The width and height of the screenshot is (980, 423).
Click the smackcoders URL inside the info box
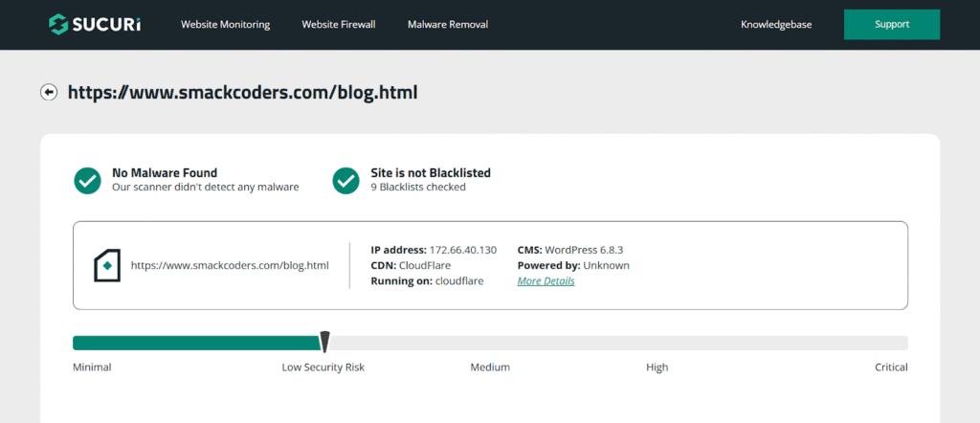[230, 265]
